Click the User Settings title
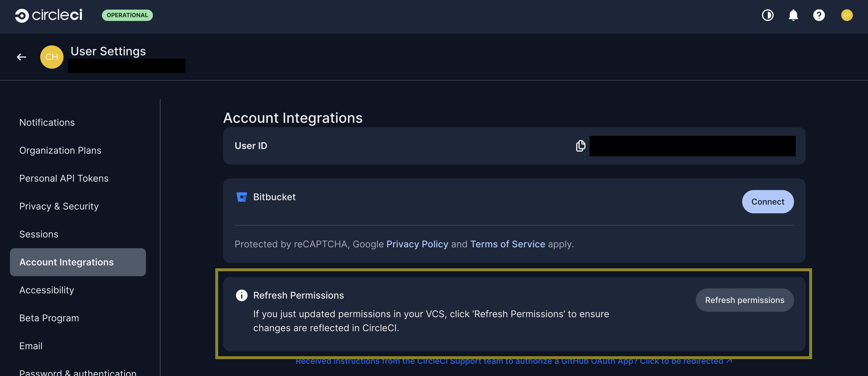The width and height of the screenshot is (868, 376). pos(108,51)
